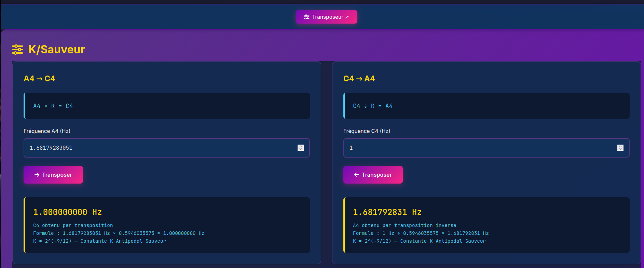Select the formula C4 ÷ K = A4
This screenshot has height=268, width=644.
[x=373, y=106]
